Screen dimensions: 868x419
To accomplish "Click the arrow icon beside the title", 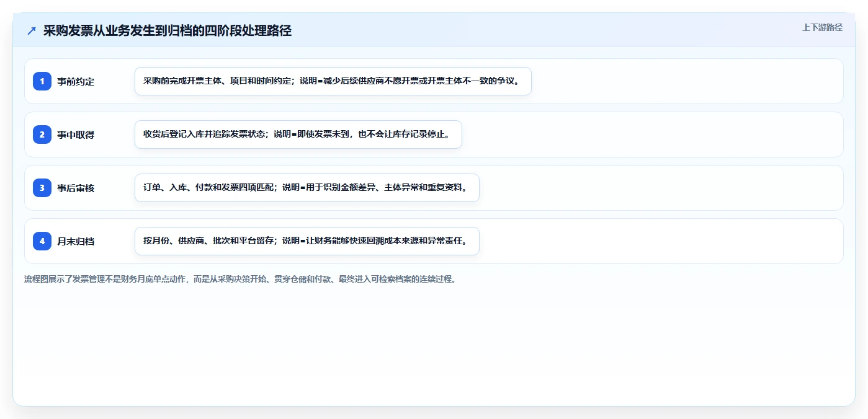I will pyautogui.click(x=32, y=31).
